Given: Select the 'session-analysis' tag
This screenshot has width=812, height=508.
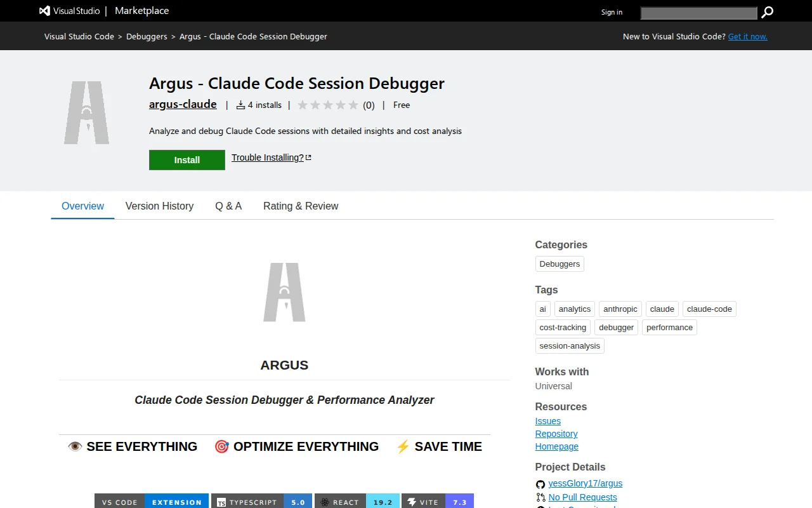Looking at the screenshot, I should coord(570,345).
